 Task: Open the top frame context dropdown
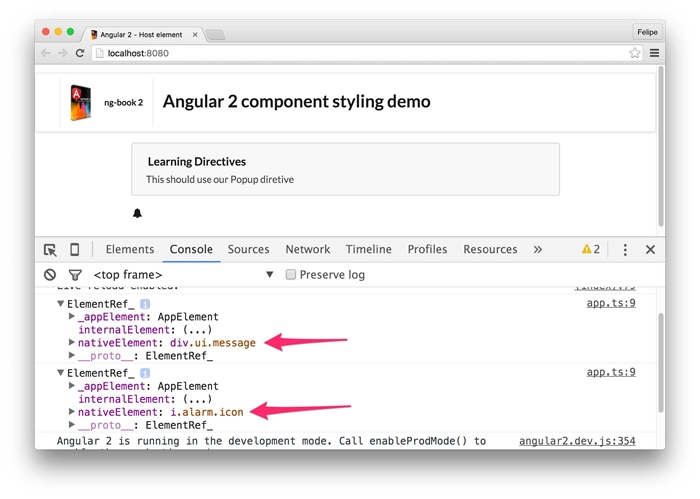click(x=269, y=275)
